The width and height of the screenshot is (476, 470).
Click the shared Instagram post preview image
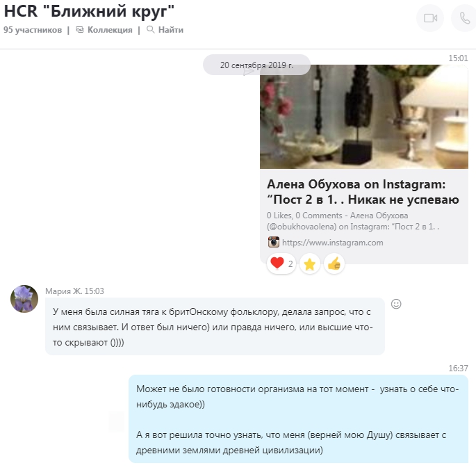[364, 117]
